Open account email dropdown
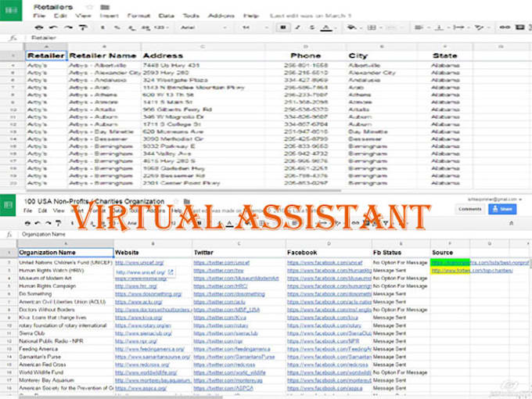This screenshot has width=532, height=399. (494, 199)
